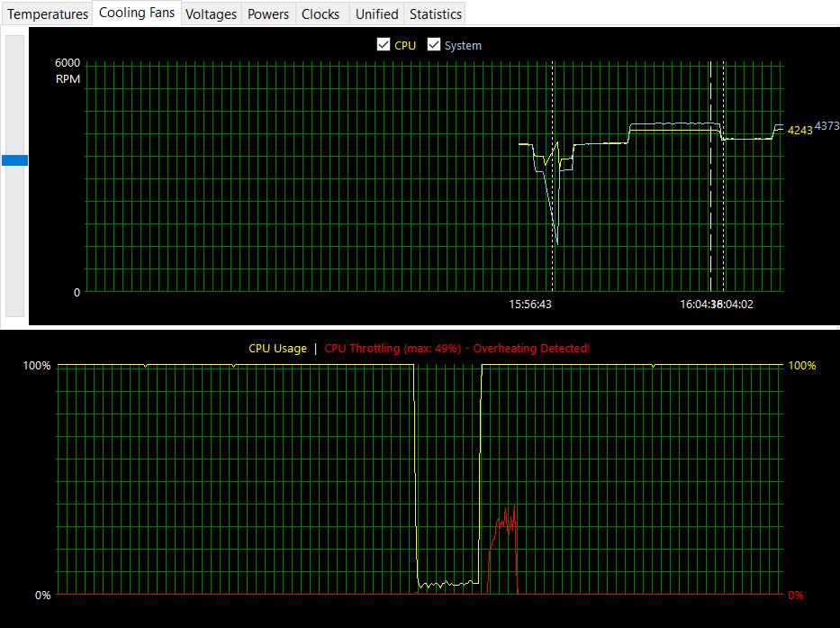Toggle the System fan checkbox
Screen dimensions: 840x628
pyautogui.click(x=434, y=44)
